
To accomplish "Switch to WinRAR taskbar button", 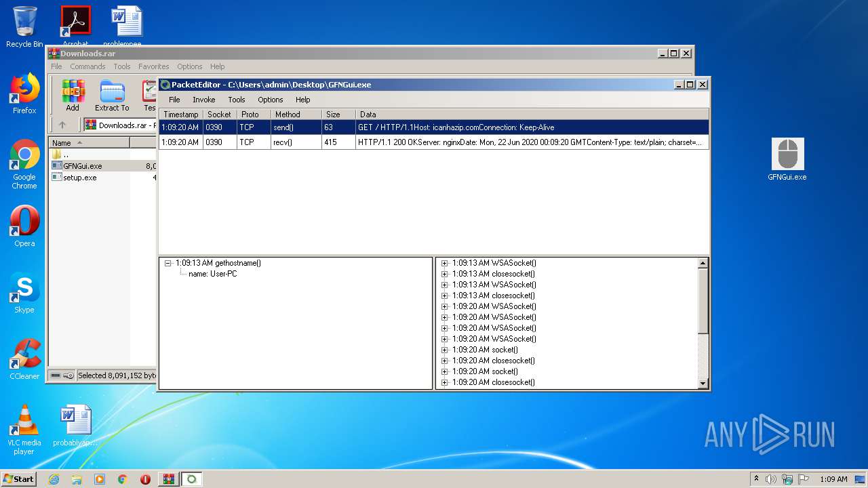I will click(168, 479).
